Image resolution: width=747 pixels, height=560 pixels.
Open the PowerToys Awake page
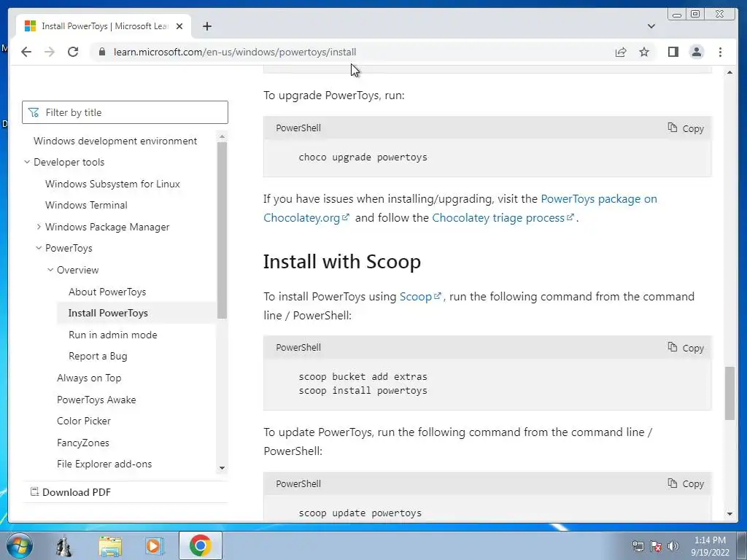click(x=96, y=400)
